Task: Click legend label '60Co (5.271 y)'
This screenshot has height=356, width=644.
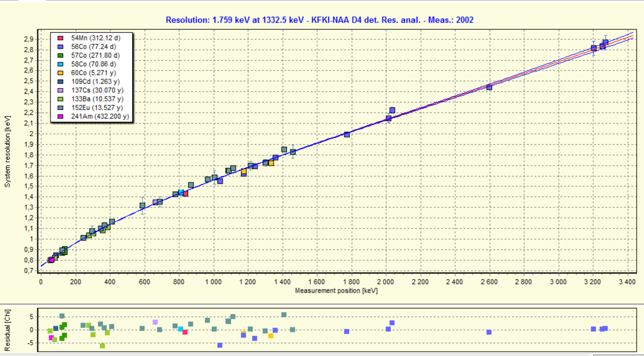Action: (x=94, y=73)
